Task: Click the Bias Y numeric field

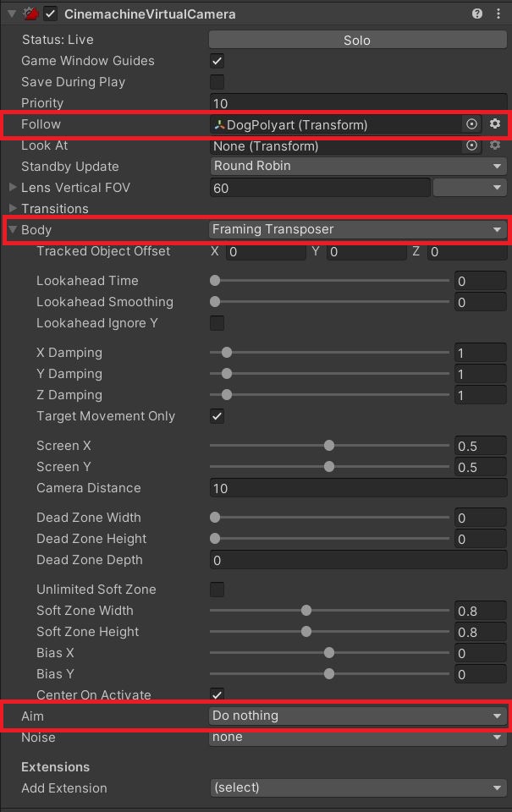Action: 481,674
